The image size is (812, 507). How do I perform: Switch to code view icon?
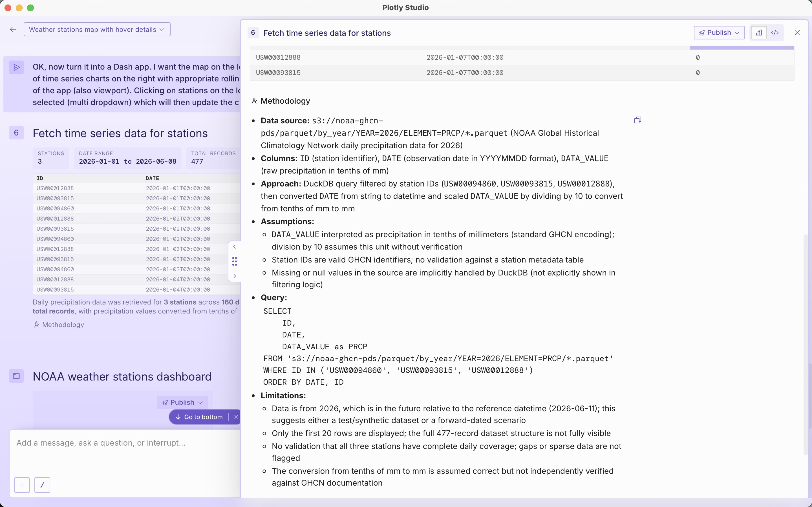(775, 33)
